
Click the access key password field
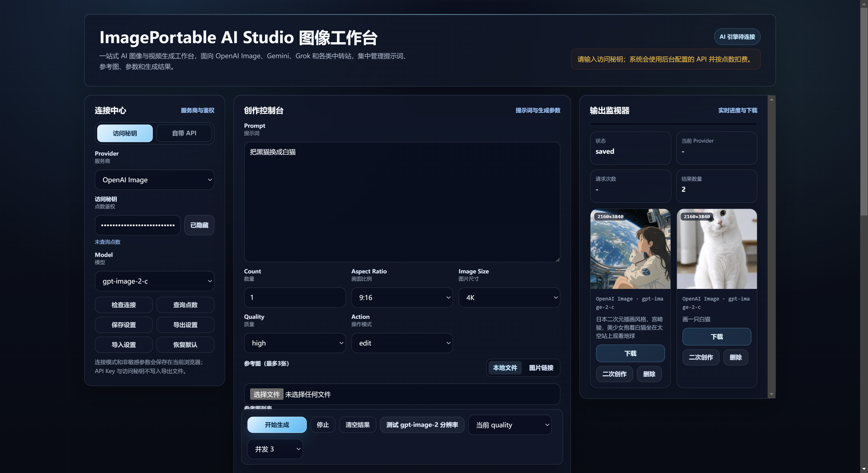point(137,225)
